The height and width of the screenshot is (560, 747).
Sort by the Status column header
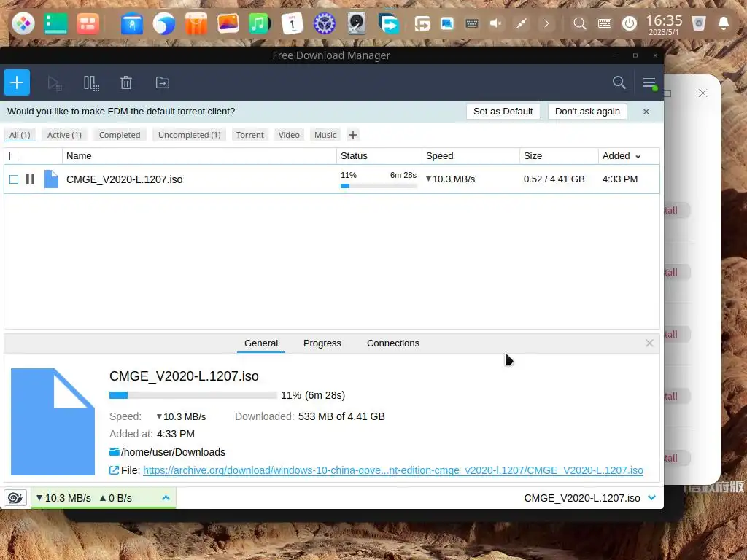tap(379, 156)
